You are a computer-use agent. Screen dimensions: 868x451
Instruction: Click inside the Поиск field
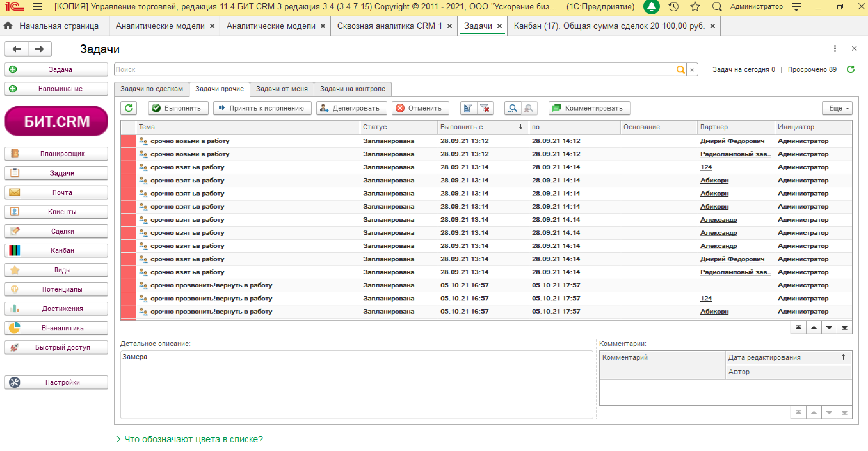pos(394,70)
